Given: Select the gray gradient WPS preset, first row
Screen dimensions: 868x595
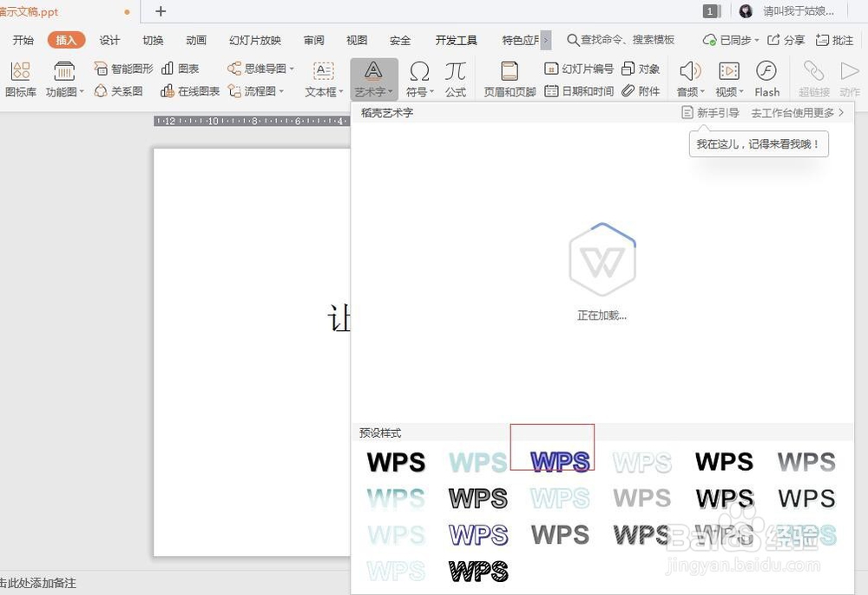Looking at the screenshot, I should pyautogui.click(x=806, y=461).
